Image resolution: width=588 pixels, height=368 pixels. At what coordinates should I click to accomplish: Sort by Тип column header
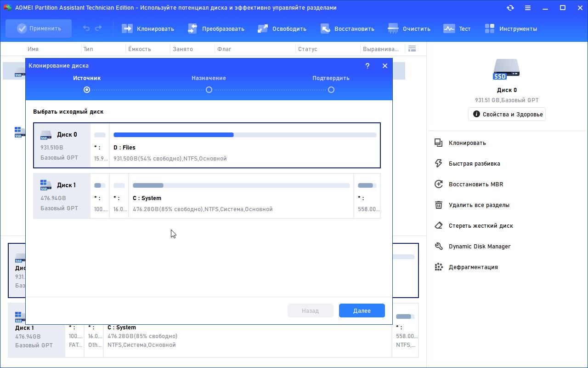(x=88, y=49)
